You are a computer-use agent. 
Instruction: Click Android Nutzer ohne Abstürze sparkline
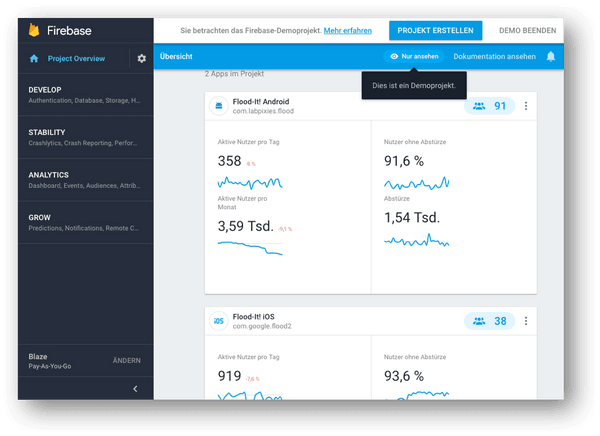[416, 183]
